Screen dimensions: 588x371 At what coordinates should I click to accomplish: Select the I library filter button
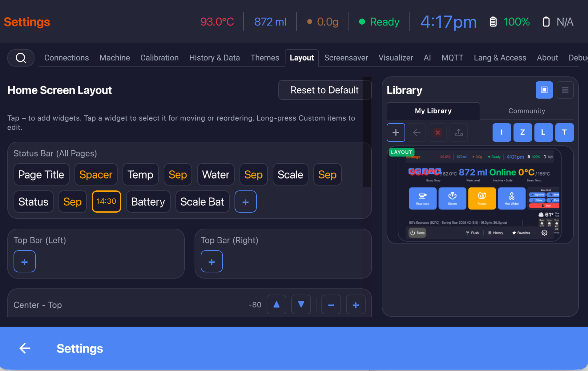pyautogui.click(x=502, y=132)
